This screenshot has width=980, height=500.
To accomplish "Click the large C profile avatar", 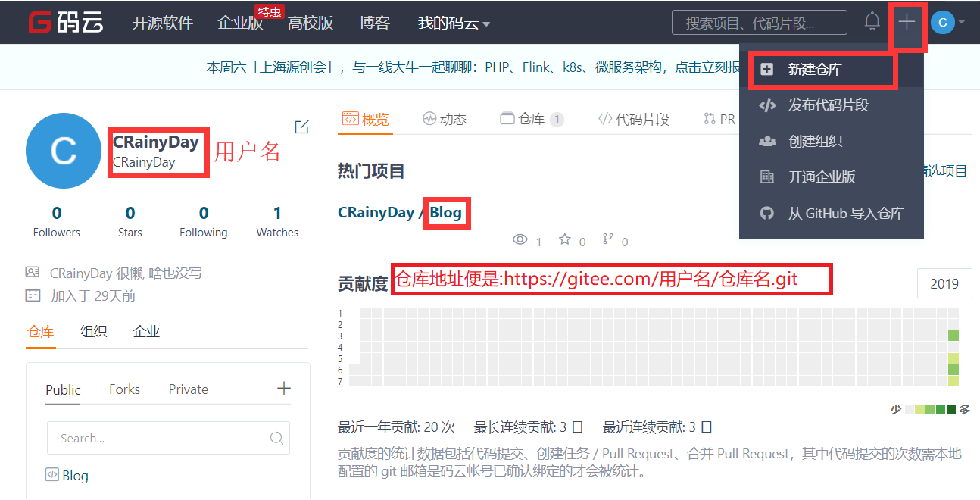I will (x=64, y=151).
